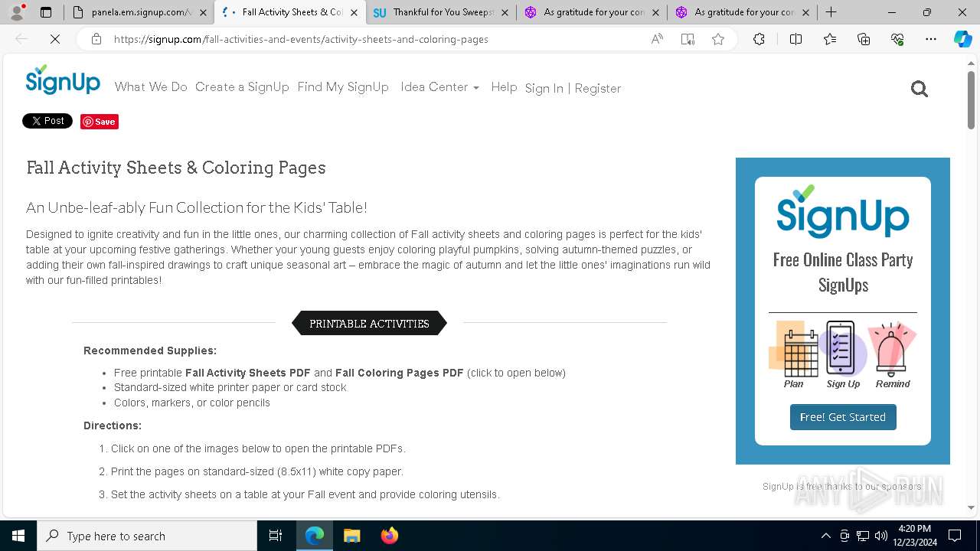Open the Create a SignUp menu item
This screenshot has height=551, width=980.
click(242, 87)
